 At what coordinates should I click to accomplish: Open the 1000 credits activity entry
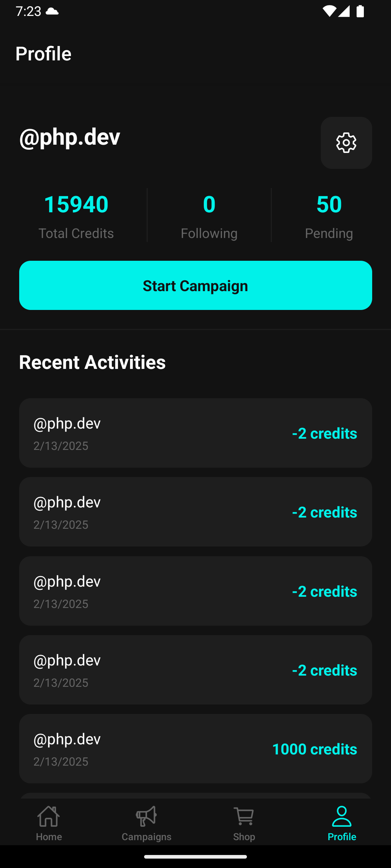tap(195, 749)
